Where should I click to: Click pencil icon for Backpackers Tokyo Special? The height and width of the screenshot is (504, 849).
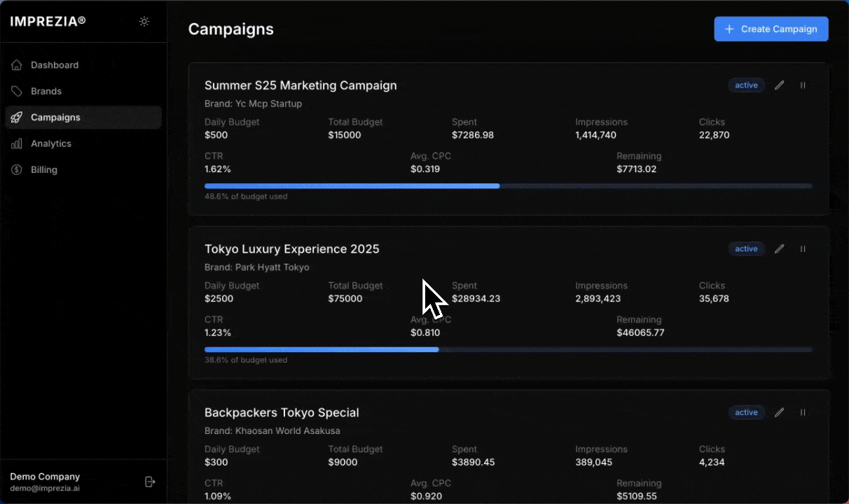coord(779,413)
